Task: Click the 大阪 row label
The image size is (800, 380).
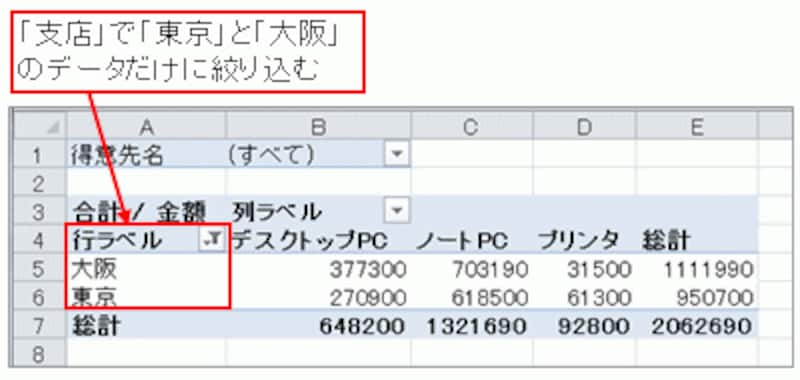Action: tap(94, 268)
